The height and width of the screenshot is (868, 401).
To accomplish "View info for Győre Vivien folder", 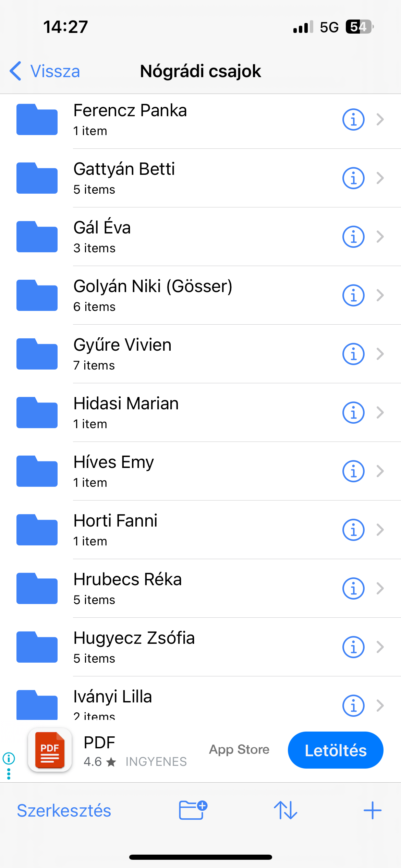I will tap(353, 354).
